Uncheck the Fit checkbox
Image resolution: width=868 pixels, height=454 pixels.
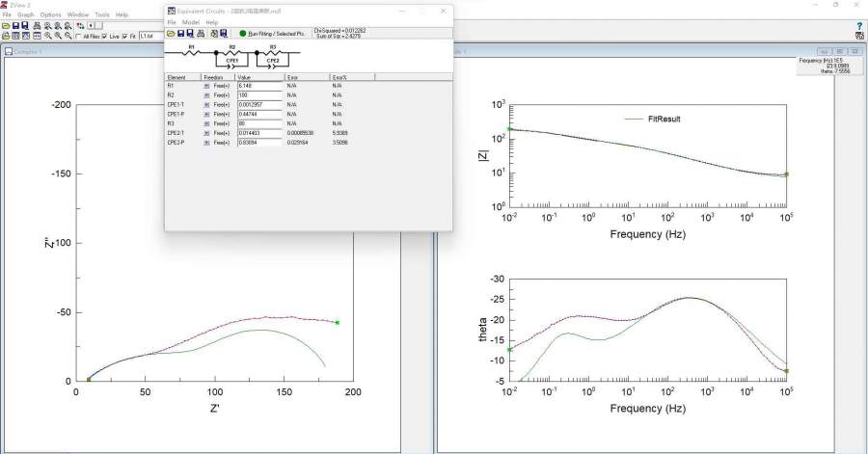click(124, 37)
